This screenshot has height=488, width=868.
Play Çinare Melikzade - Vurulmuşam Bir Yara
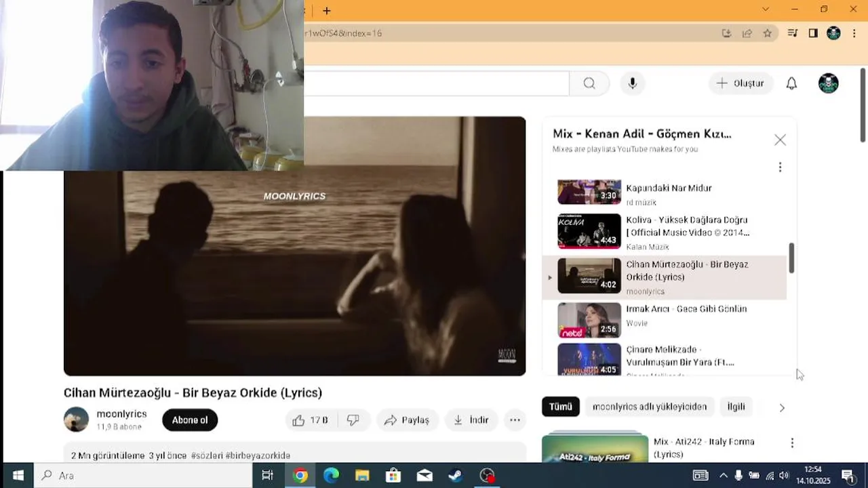(x=665, y=359)
